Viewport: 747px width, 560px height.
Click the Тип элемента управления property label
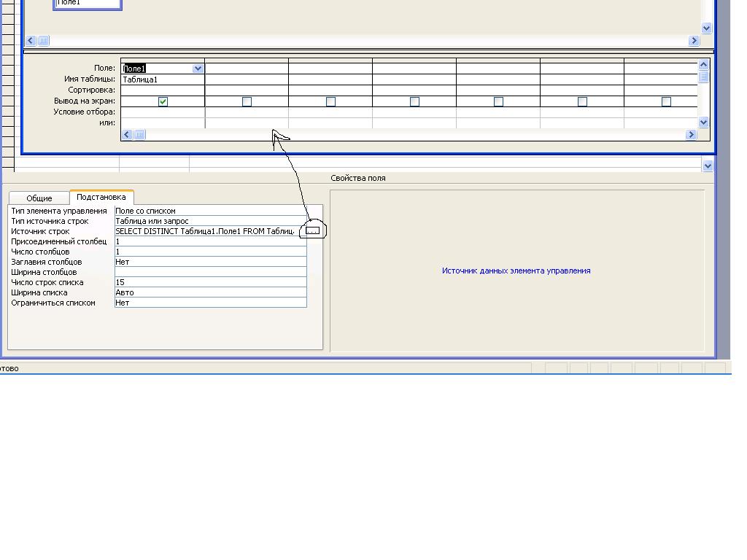coord(59,211)
